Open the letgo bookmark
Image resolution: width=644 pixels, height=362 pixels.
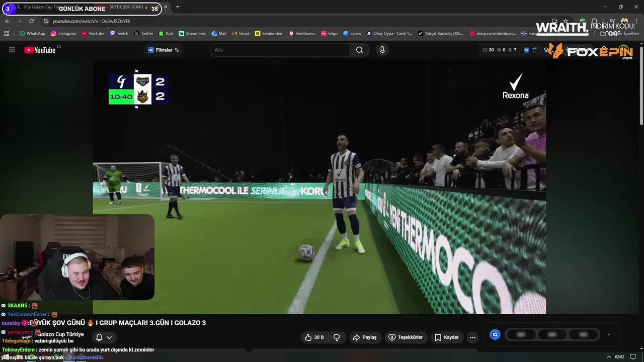click(x=330, y=34)
